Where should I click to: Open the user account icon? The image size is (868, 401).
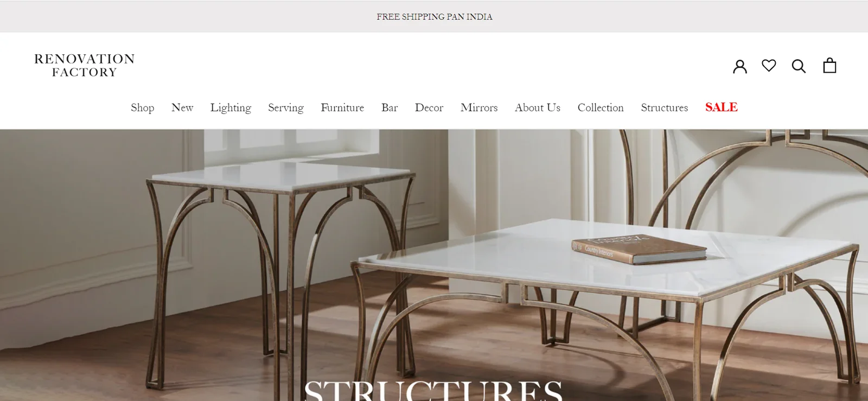coord(740,66)
